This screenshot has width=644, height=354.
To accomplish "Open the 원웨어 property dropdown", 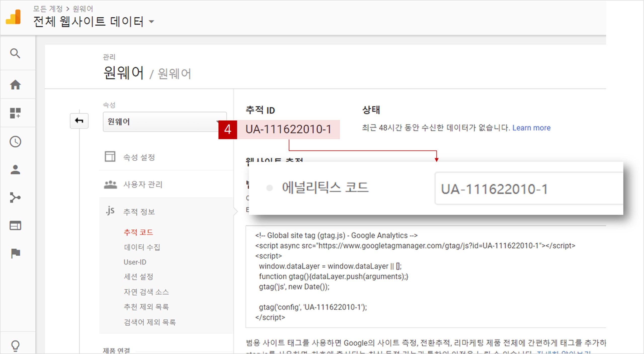I will tap(165, 122).
